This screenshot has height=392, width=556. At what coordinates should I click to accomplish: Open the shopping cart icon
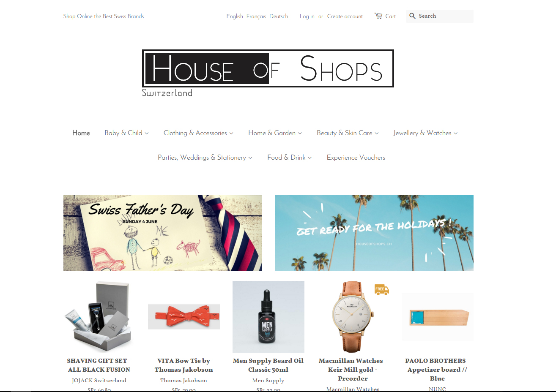tap(378, 16)
